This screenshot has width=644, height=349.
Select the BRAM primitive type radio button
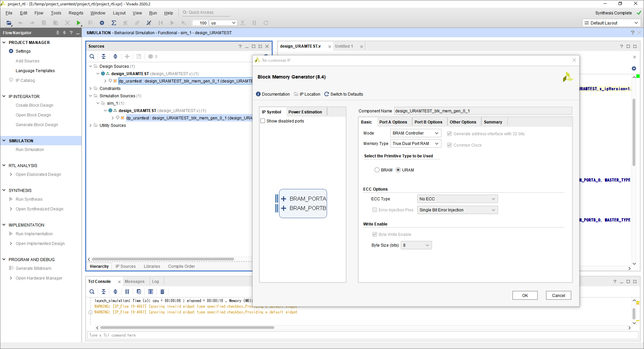pyautogui.click(x=377, y=170)
